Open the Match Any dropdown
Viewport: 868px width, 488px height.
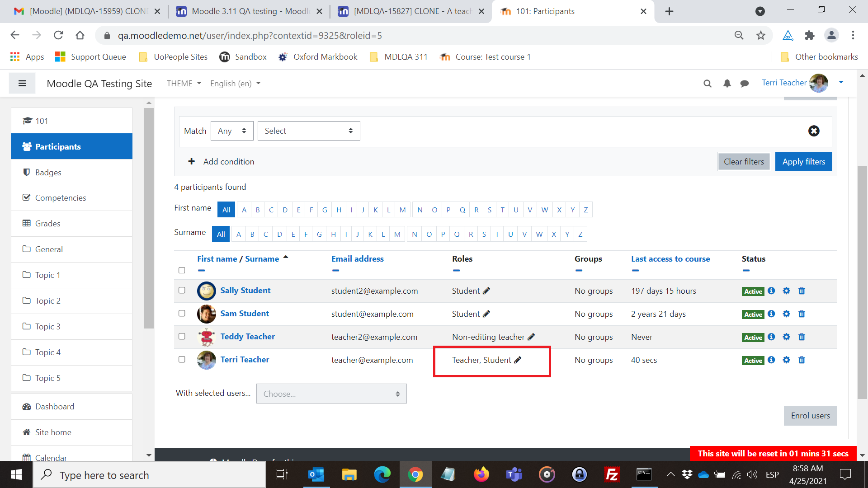(232, 131)
